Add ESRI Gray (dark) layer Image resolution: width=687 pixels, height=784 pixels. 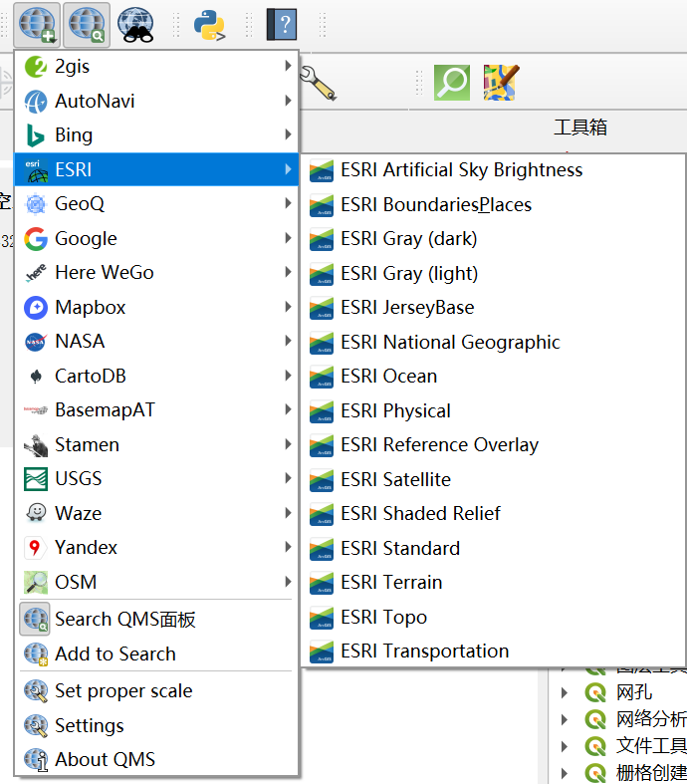493,239
